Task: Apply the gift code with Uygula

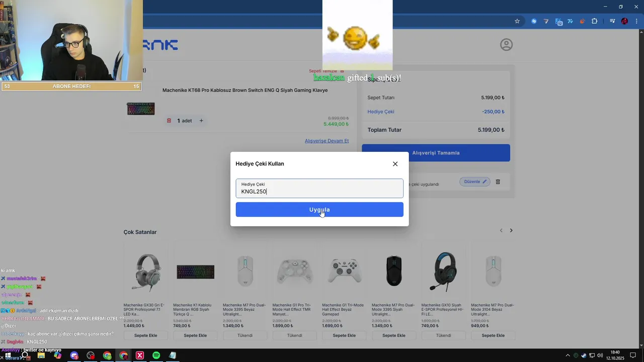Action: pos(319,210)
